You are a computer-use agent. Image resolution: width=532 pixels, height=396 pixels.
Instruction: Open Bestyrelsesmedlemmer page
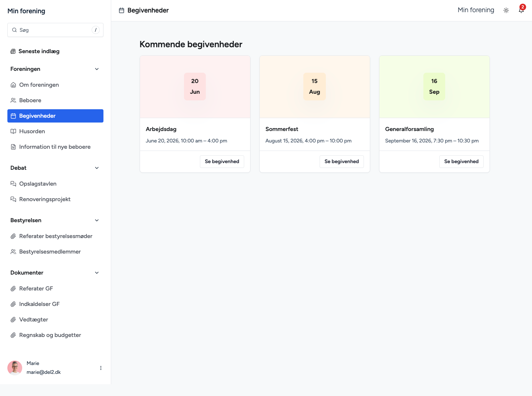(x=55, y=252)
